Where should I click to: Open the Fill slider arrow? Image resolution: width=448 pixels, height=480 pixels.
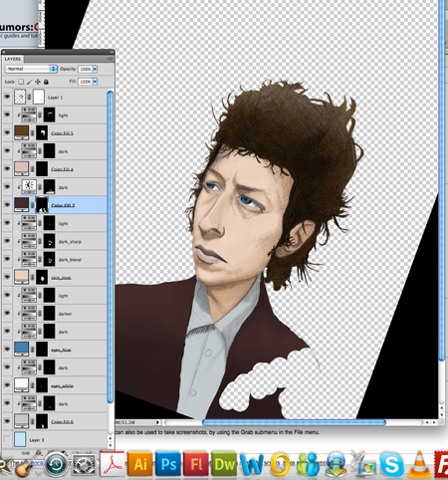coord(96,82)
